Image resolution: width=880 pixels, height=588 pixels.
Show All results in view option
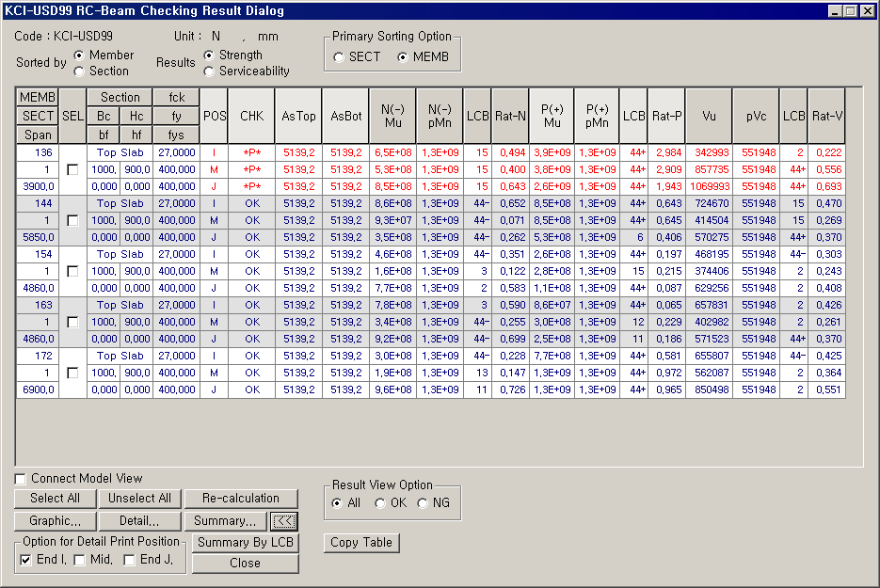click(337, 503)
